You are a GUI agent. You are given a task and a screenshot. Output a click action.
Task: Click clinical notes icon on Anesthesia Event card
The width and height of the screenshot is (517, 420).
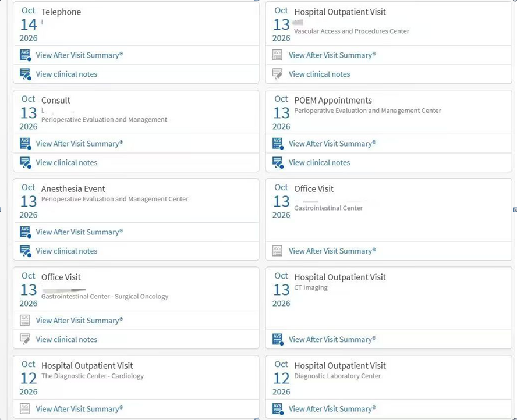coord(26,251)
